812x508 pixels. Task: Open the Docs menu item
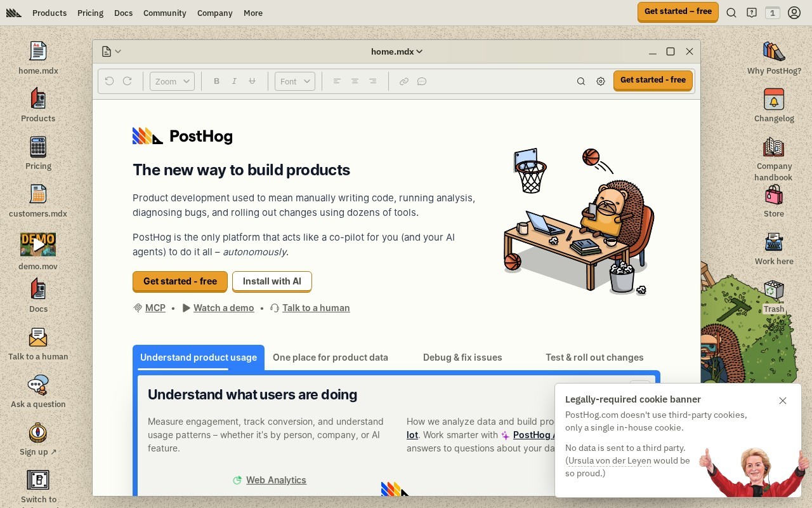[x=123, y=13]
